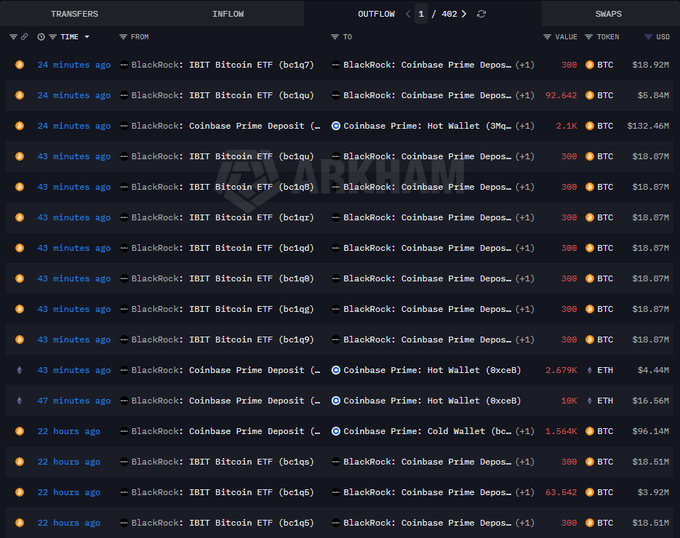Click the 47 minutes ago timestamp
The image size is (680, 538).
74,401
